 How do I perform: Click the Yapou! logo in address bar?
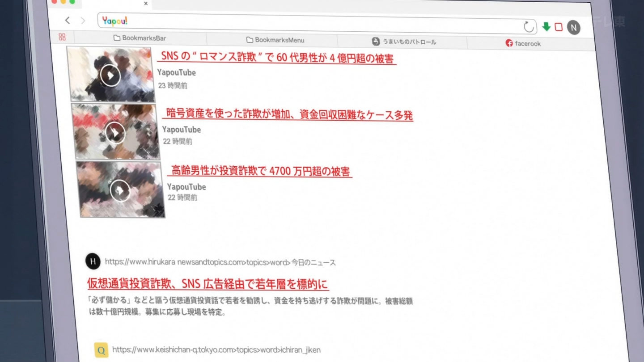[114, 21]
